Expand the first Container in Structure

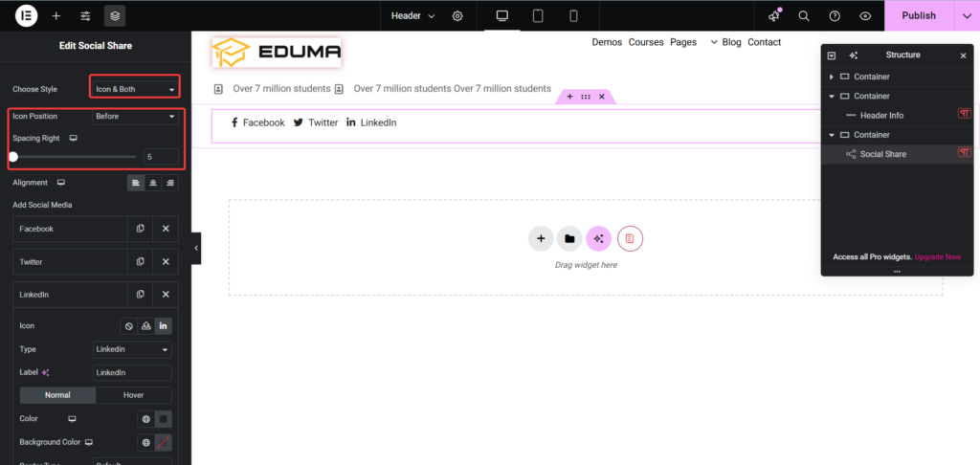(x=832, y=77)
